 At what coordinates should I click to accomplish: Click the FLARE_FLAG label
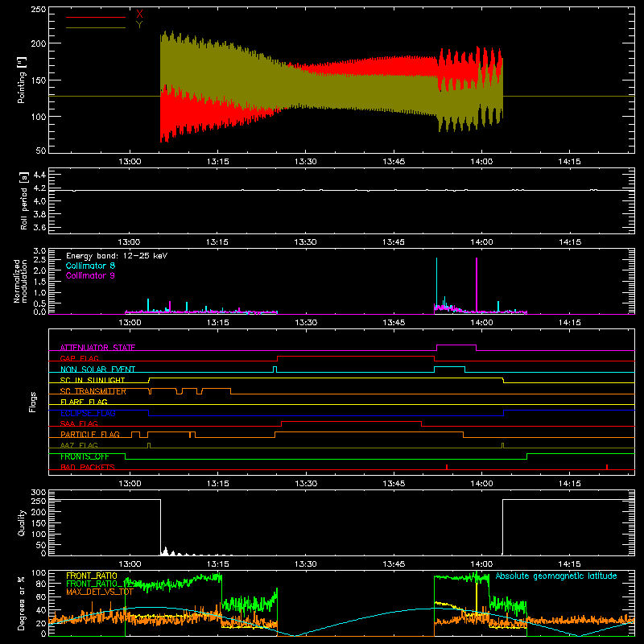point(84,402)
